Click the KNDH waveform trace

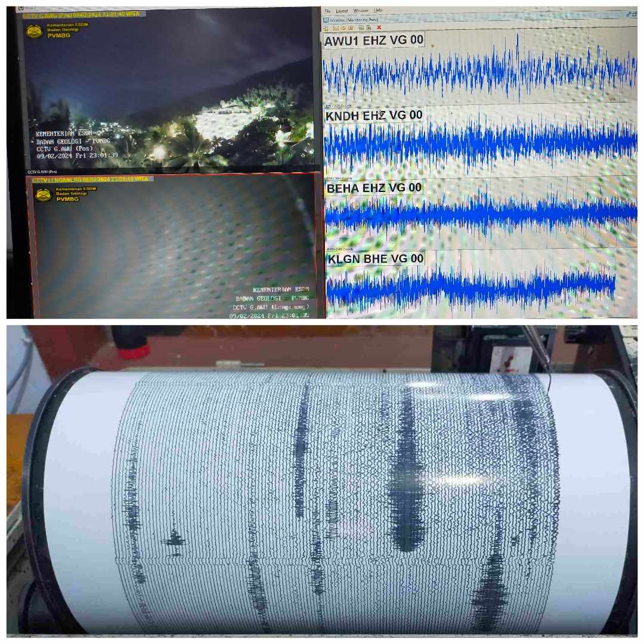click(477, 143)
